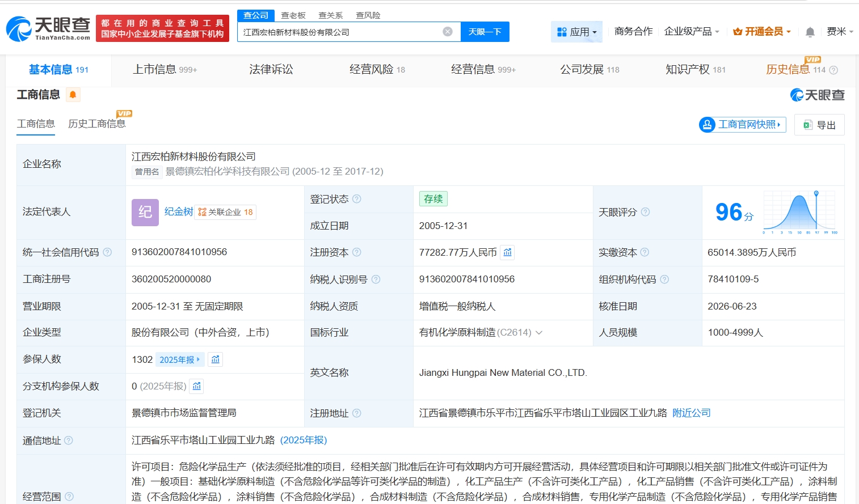This screenshot has width=859, height=504.
Task: Switch to the 查风险 search tab
Action: pos(368,15)
